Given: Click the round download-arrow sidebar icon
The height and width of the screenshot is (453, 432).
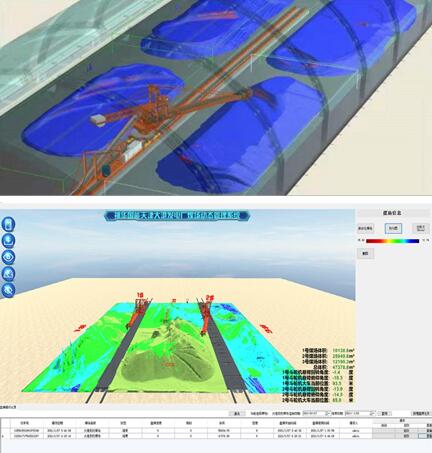Looking at the screenshot, I should point(8,240).
